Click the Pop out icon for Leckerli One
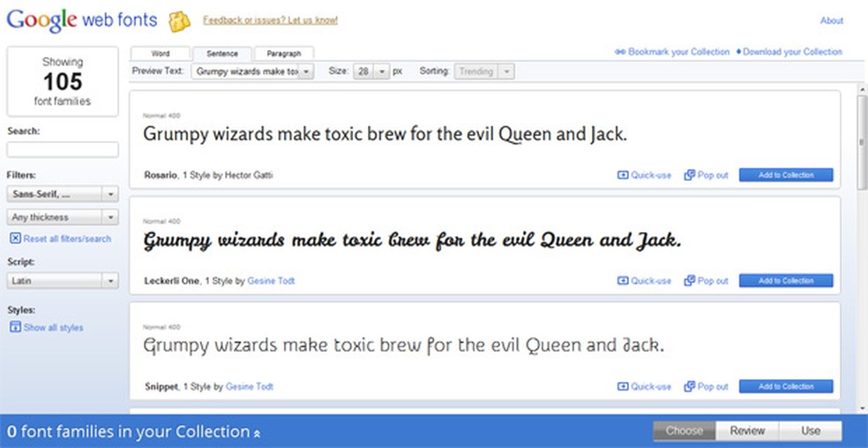 [x=689, y=280]
